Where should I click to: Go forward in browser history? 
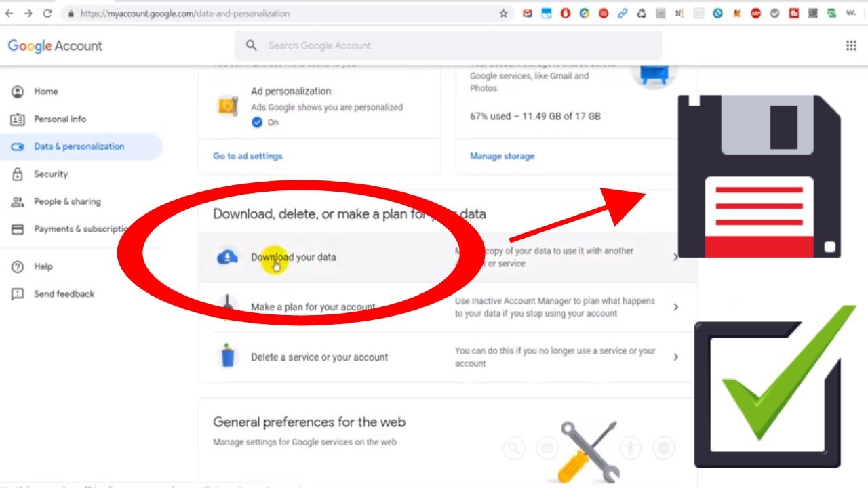(x=28, y=14)
